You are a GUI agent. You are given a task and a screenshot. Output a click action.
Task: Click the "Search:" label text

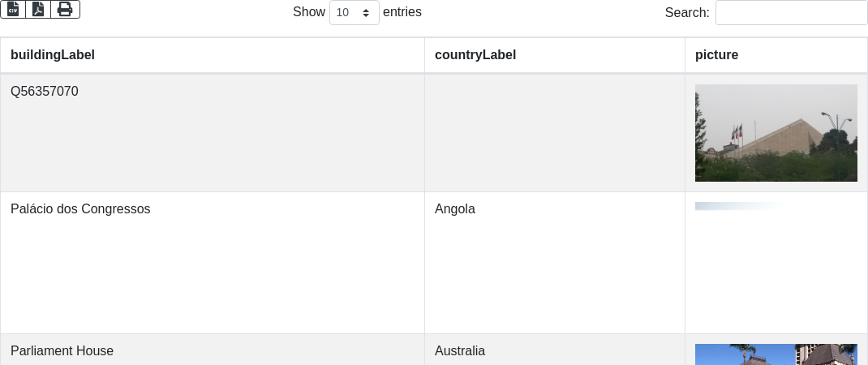pyautogui.click(x=687, y=12)
